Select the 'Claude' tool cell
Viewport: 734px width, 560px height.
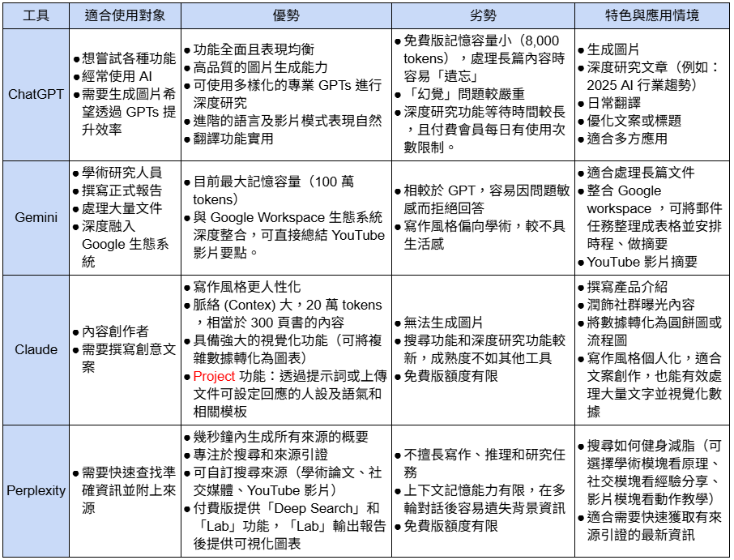pyautogui.click(x=36, y=349)
